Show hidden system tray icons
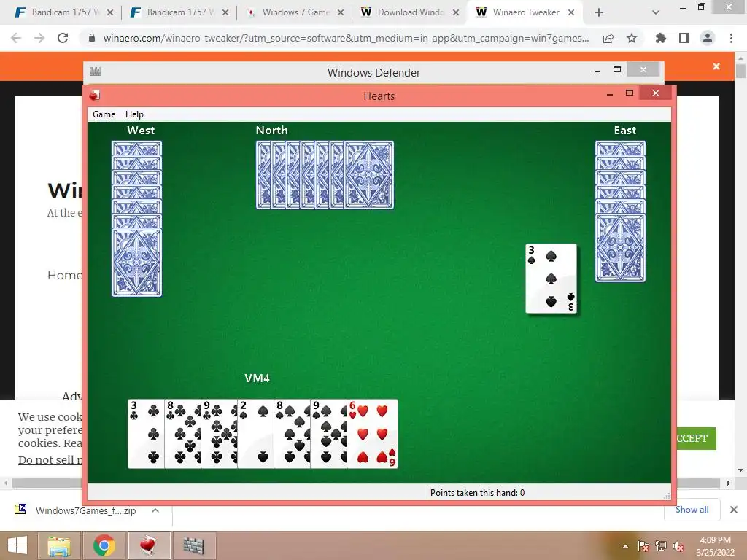This screenshot has width=747, height=560. (625, 546)
